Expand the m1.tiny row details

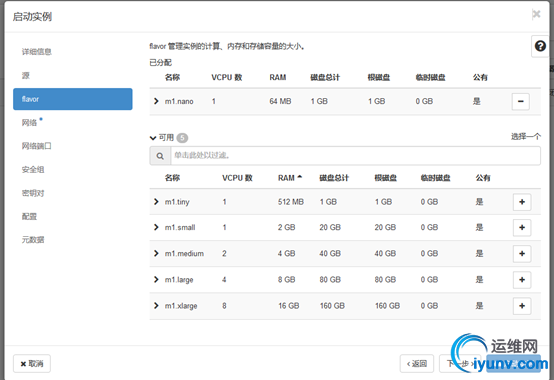pos(156,202)
